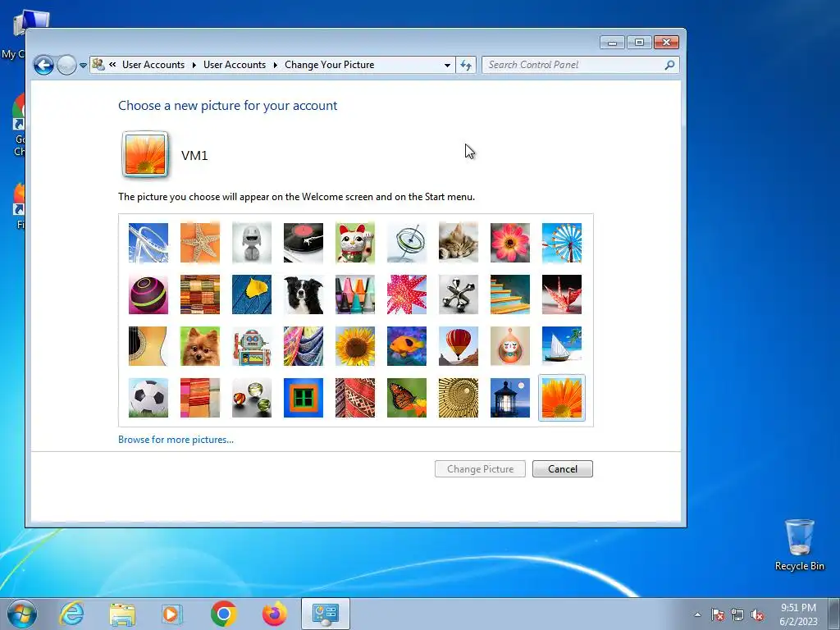Viewport: 840px width, 630px height.
Task: Select the tin toy robot picture
Action: pyautogui.click(x=252, y=346)
